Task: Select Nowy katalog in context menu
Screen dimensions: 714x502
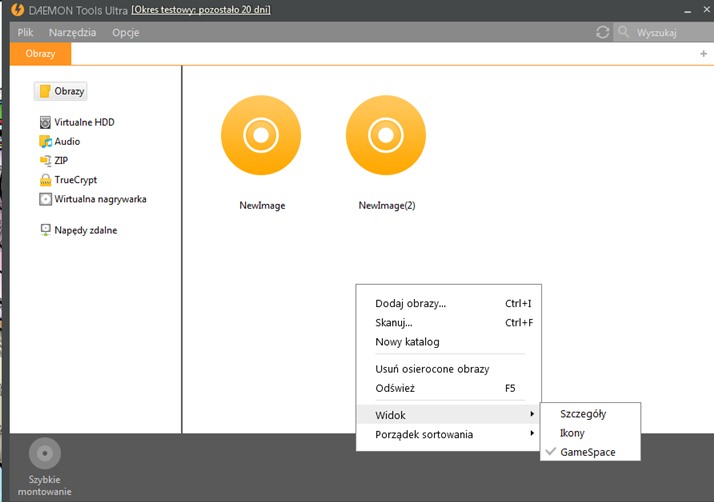Action: point(449,342)
